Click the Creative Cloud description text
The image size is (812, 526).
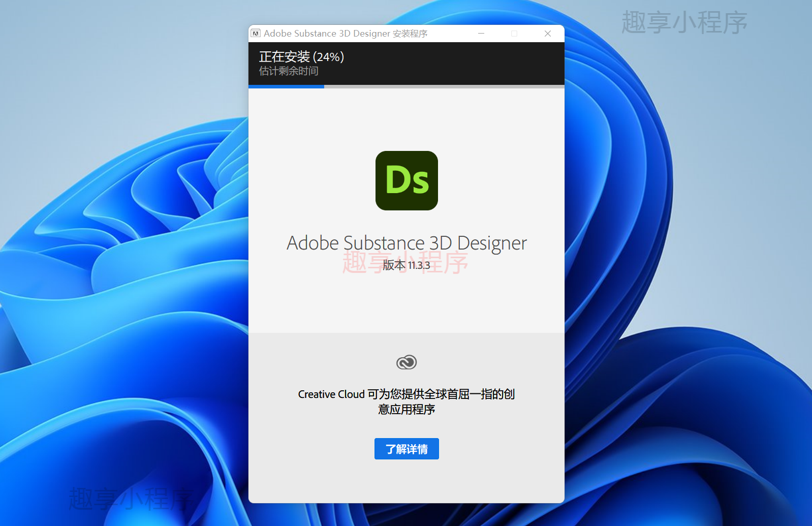[x=407, y=401]
